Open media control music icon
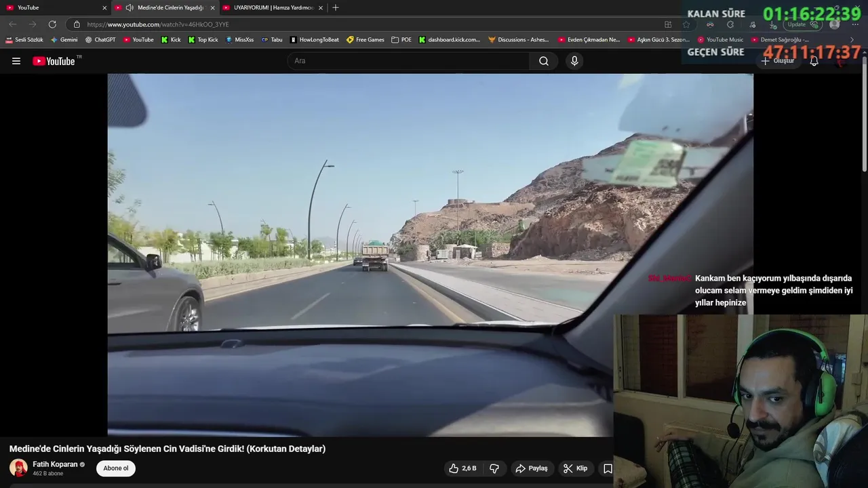The width and height of the screenshot is (868, 488). point(753,24)
